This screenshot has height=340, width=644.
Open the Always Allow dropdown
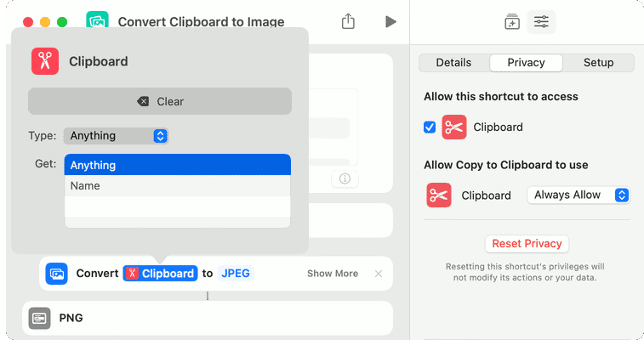[578, 195]
